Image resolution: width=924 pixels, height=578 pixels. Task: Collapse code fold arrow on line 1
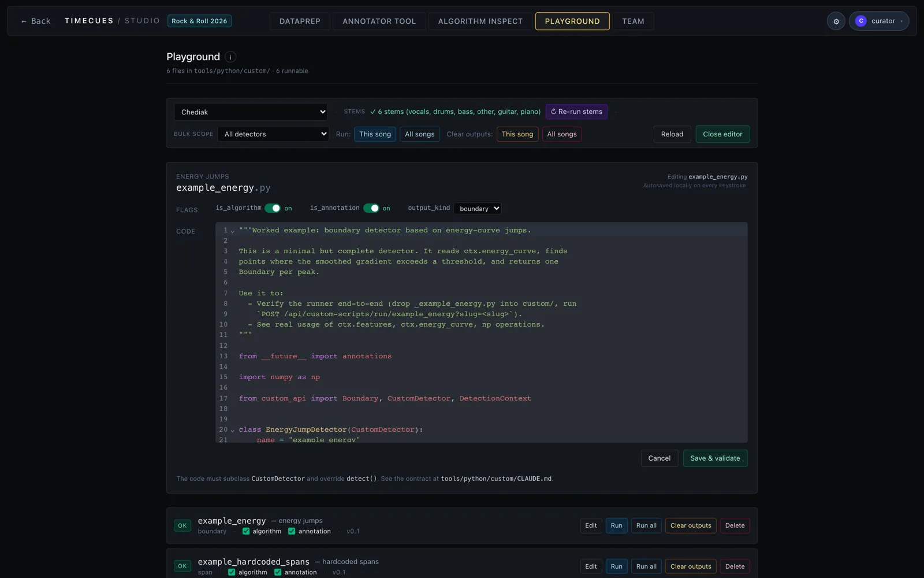233,231
